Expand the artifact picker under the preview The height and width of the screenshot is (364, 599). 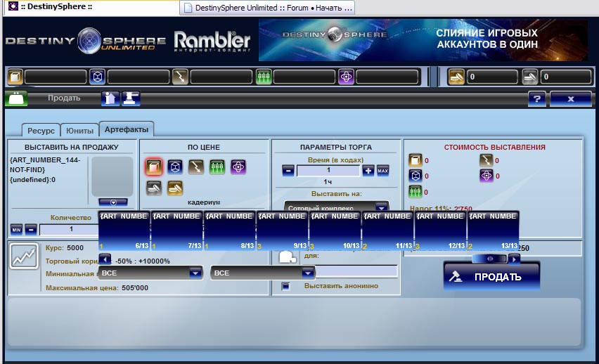pyautogui.click(x=113, y=202)
